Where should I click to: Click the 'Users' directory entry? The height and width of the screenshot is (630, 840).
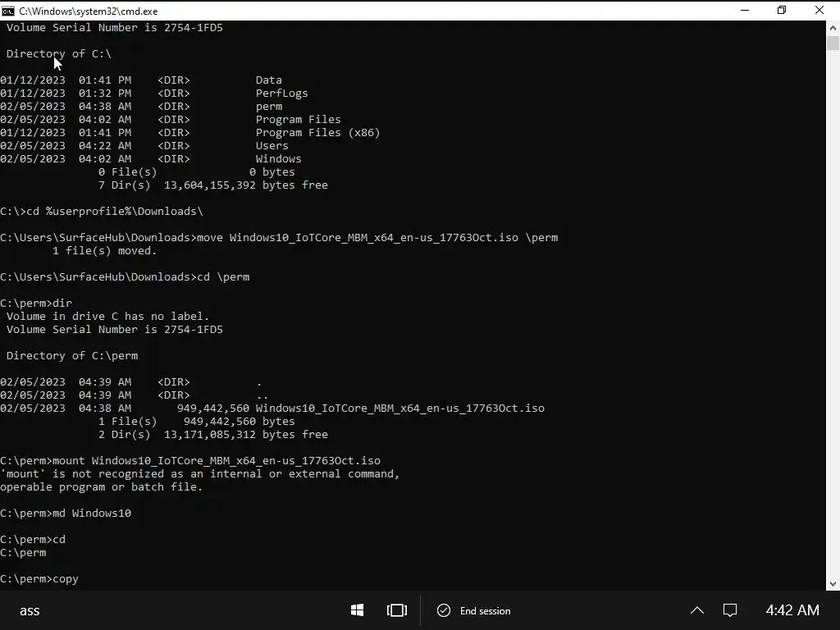tap(272, 146)
